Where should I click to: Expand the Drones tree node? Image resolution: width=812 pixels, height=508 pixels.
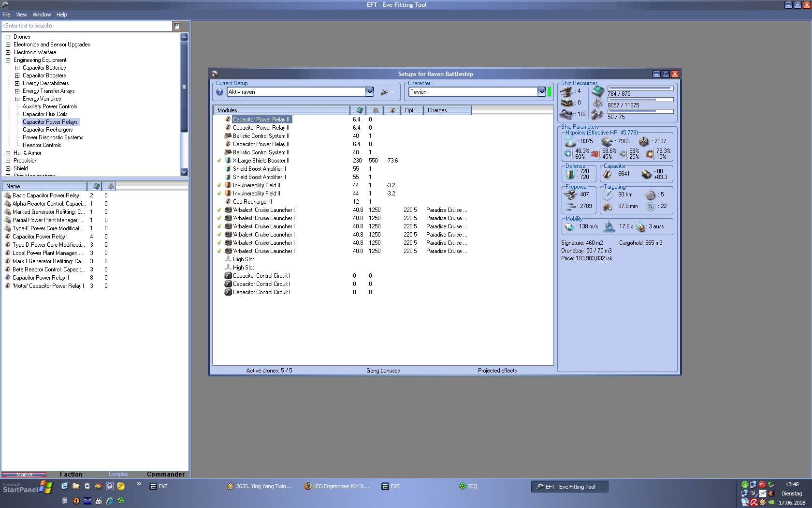pyautogui.click(x=8, y=37)
